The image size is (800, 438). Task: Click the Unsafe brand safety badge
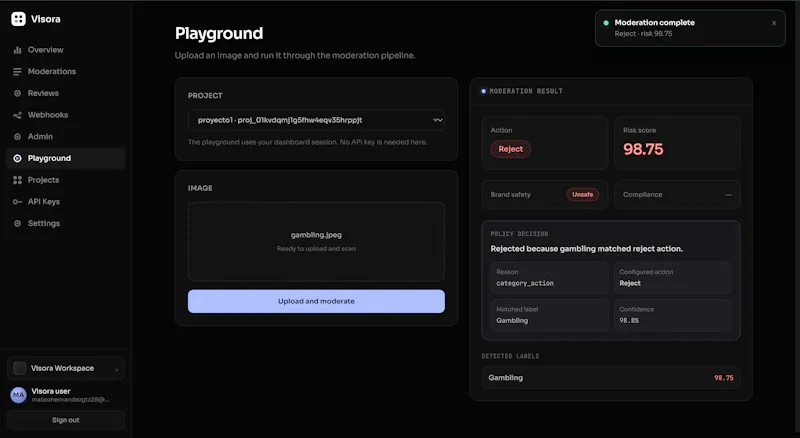(582, 194)
